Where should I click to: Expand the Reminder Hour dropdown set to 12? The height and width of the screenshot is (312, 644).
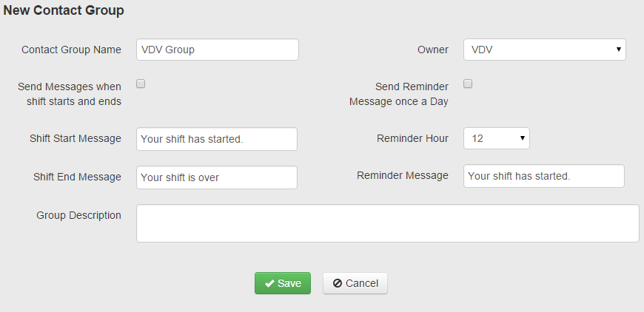pos(496,138)
